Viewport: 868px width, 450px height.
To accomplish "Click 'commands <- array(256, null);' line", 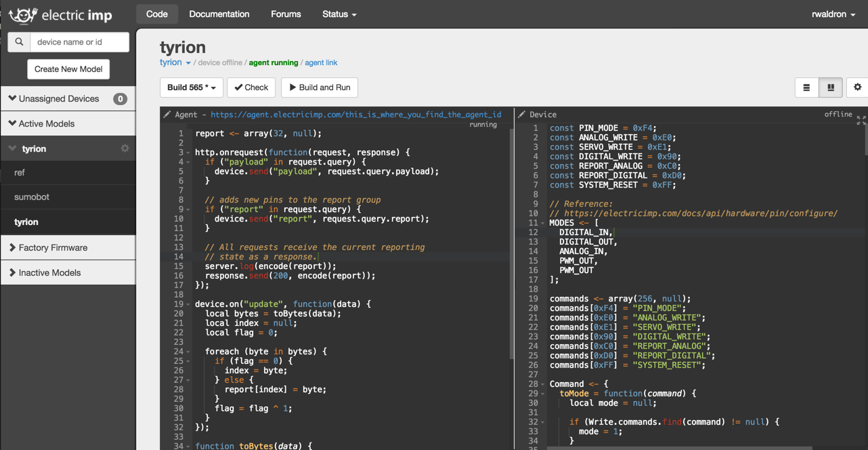I will click(620, 299).
